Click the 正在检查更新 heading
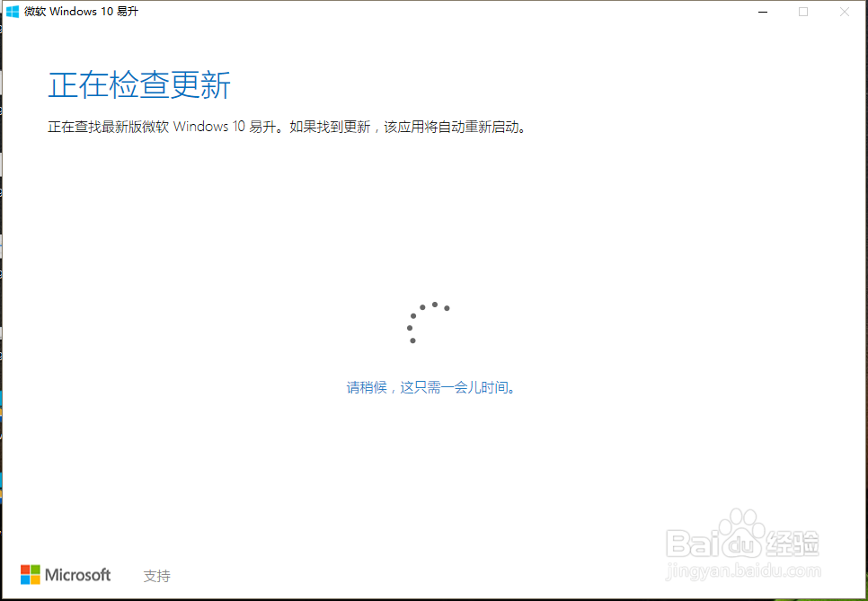Screen dimensions: 868x601 coord(139,85)
